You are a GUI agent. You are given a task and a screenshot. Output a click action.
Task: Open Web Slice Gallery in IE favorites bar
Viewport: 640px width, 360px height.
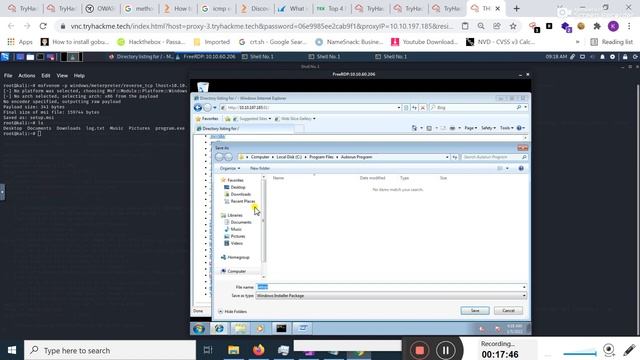(295, 119)
